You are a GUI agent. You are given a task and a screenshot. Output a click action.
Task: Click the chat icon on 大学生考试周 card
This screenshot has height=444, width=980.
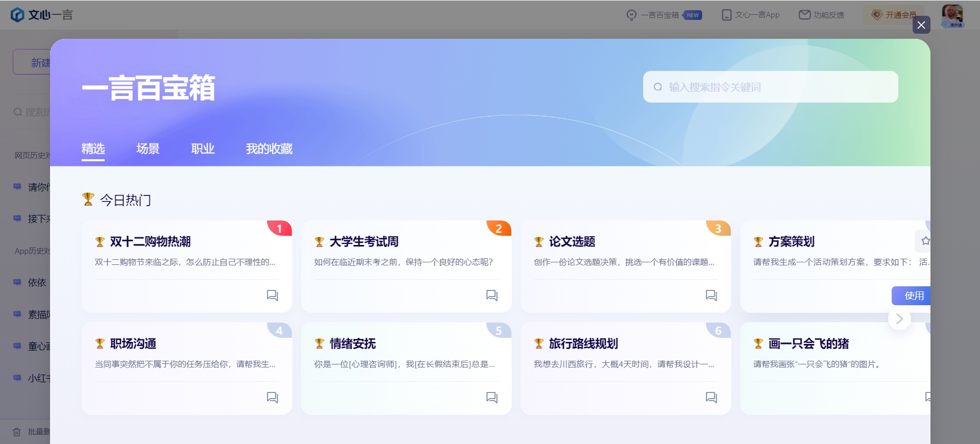coord(492,295)
